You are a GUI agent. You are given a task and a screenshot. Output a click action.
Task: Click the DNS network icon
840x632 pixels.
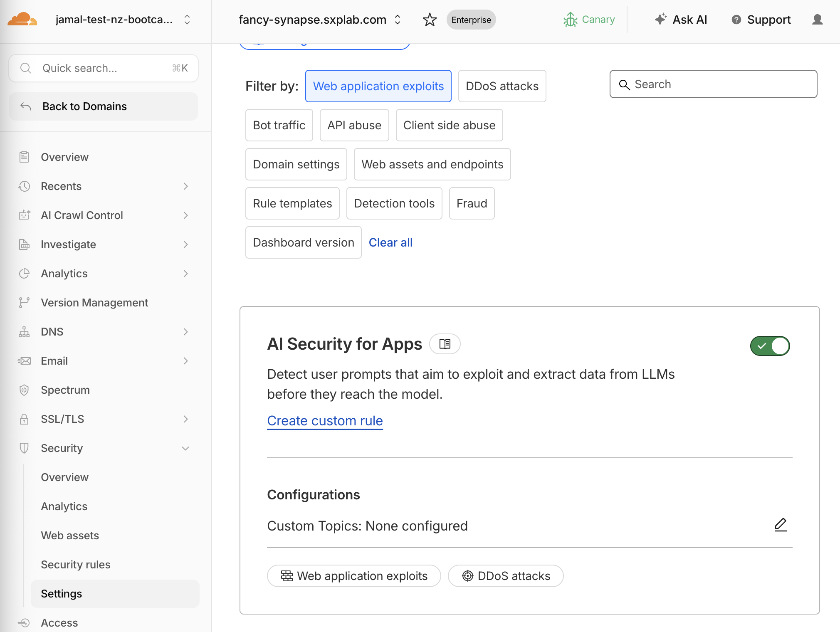pyautogui.click(x=24, y=332)
